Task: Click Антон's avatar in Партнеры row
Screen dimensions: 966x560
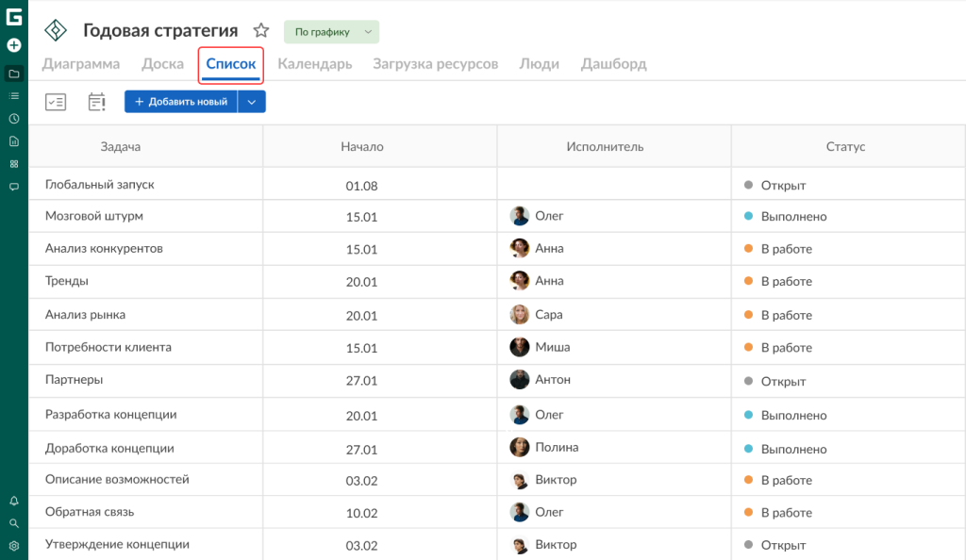Action: 520,380
